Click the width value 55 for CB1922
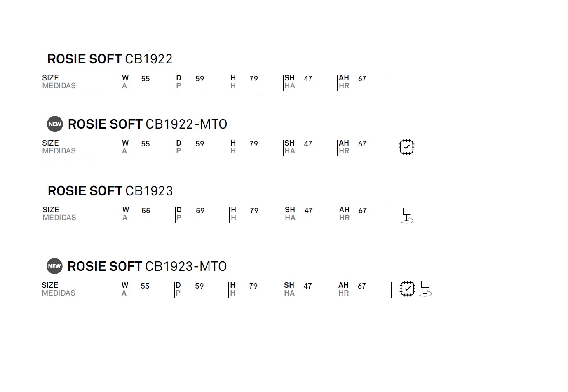 (146, 78)
